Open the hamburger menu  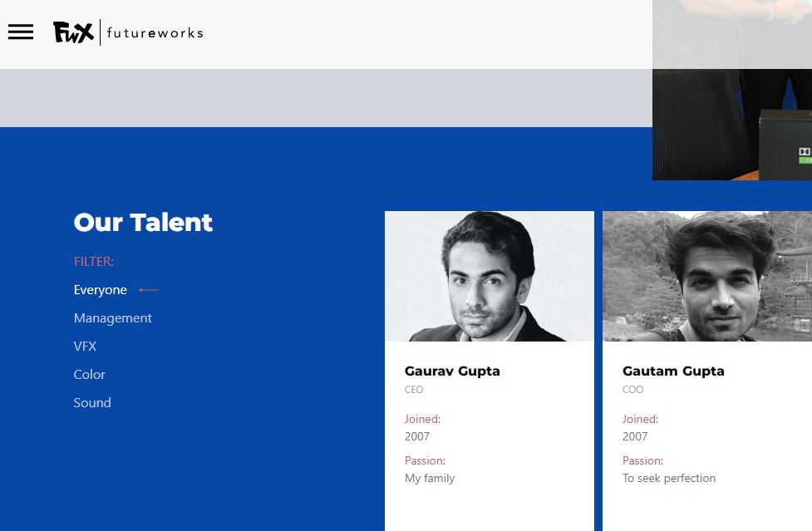[x=21, y=32]
